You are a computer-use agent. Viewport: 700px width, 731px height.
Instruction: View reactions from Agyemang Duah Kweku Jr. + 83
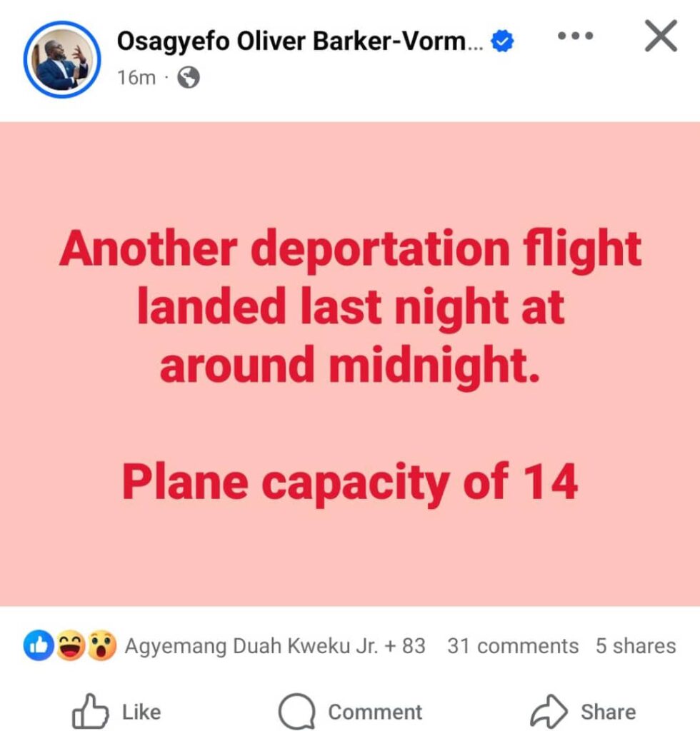point(275,646)
